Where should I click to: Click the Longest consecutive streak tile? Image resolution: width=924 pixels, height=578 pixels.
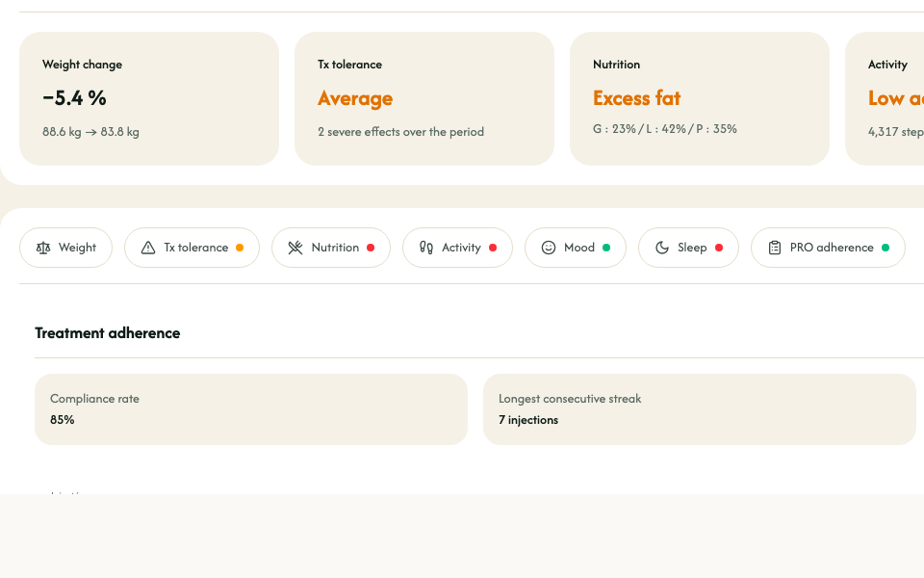pos(700,409)
